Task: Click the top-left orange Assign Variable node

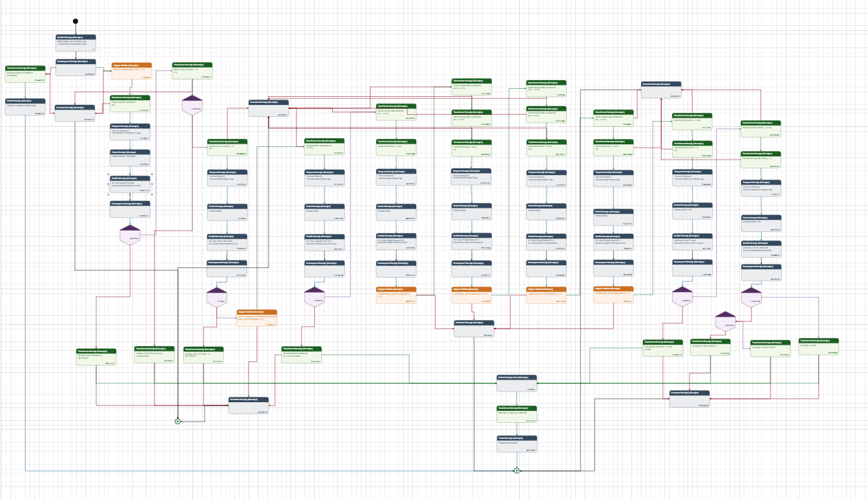Action: [132, 71]
